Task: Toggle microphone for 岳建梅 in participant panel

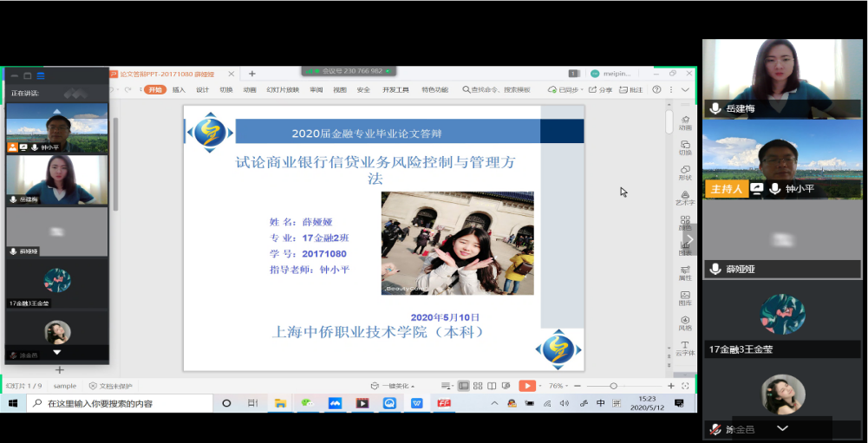Action: click(715, 108)
